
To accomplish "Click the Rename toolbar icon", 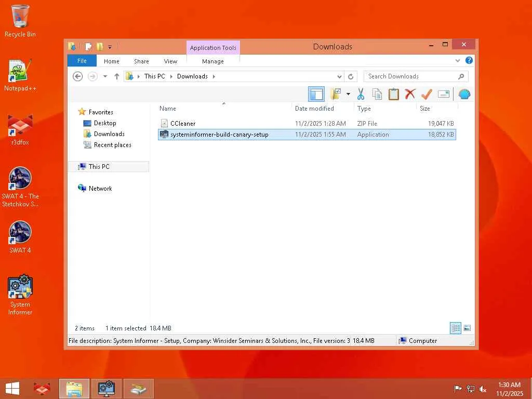I will 444,94.
